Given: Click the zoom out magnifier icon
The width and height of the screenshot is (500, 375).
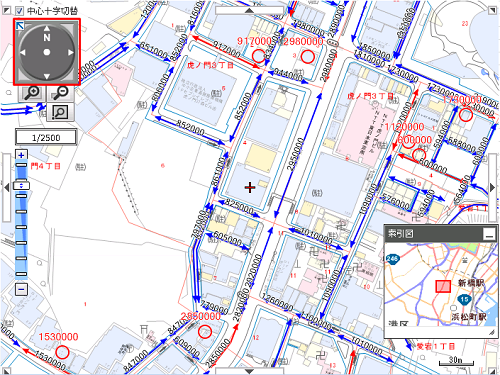Looking at the screenshot, I should coord(60,93).
